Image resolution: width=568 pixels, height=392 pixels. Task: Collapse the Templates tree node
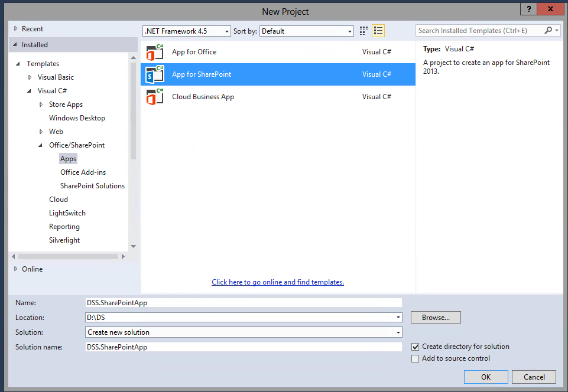click(18, 64)
